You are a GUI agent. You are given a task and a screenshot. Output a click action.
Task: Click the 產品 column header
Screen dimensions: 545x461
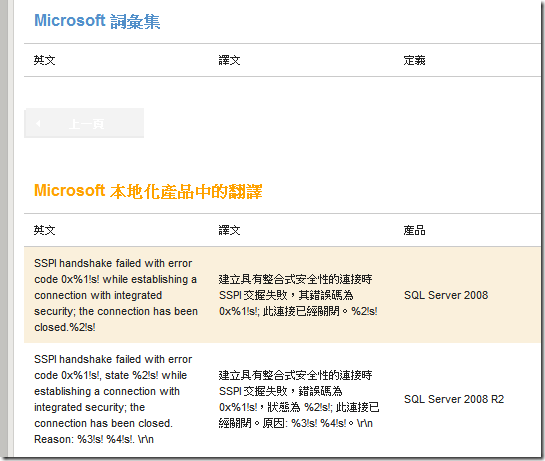414,230
